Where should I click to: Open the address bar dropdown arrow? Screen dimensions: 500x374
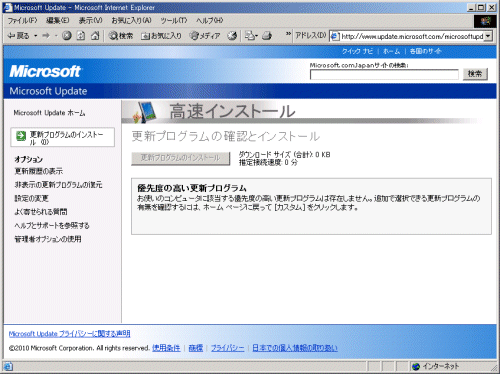pos(488,36)
